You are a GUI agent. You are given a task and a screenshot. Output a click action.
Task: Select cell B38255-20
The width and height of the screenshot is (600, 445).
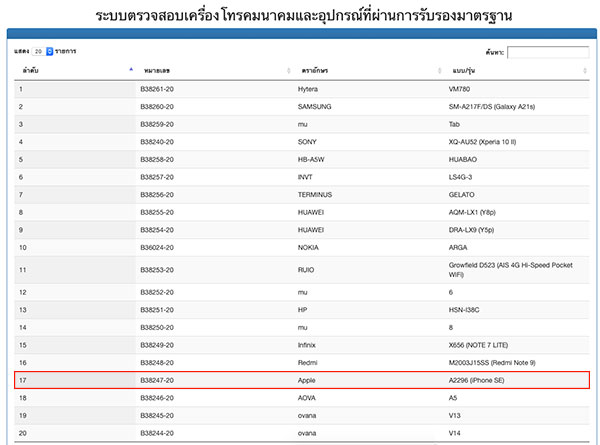157,212
